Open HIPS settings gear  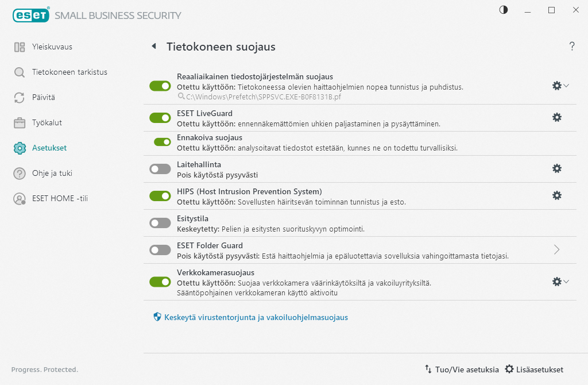click(x=556, y=195)
